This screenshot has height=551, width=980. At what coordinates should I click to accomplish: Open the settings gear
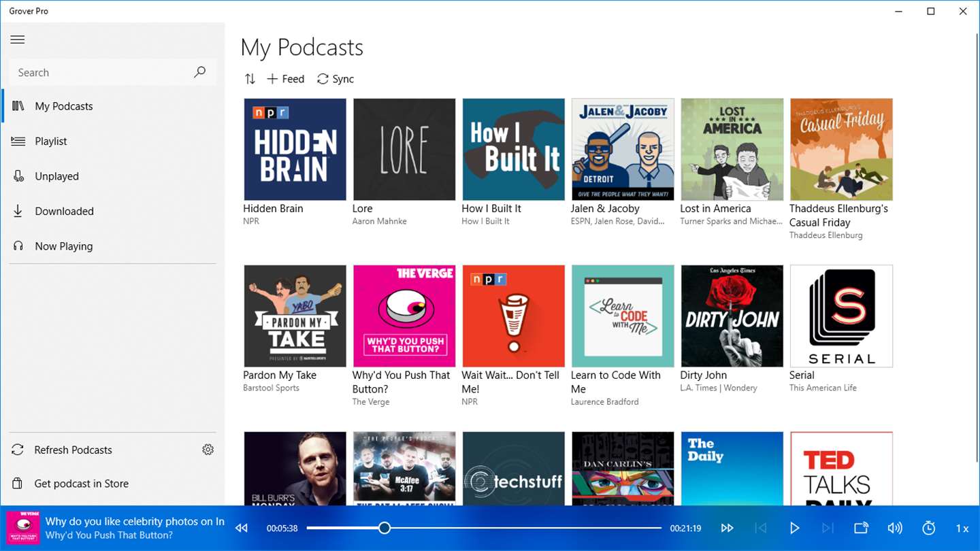click(x=208, y=450)
